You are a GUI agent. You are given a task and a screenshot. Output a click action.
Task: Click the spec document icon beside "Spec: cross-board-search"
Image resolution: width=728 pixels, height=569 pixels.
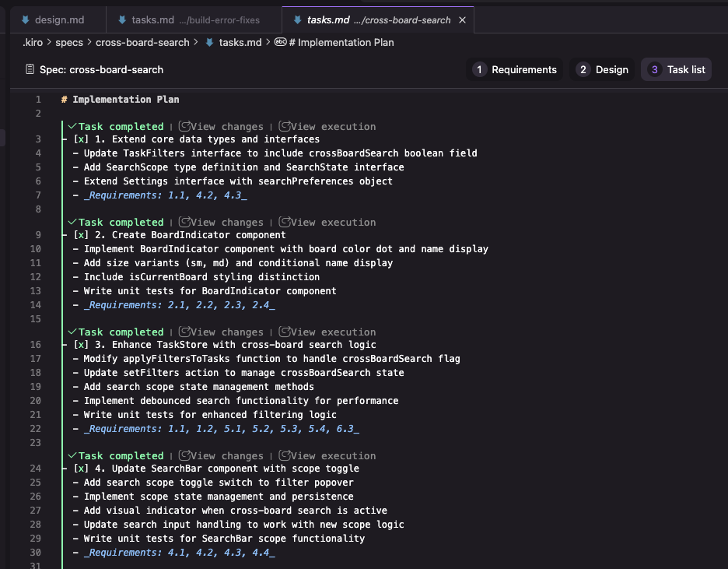[28, 69]
